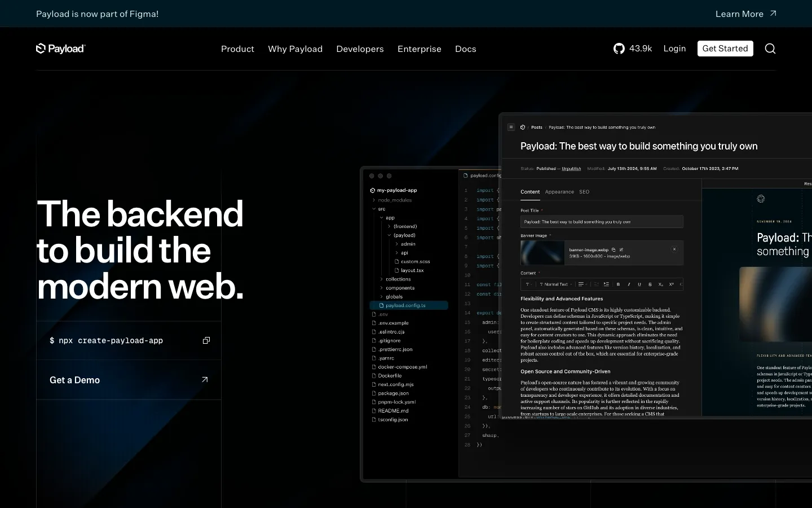
Task: Click into the Post Title input field
Action: pyautogui.click(x=602, y=222)
